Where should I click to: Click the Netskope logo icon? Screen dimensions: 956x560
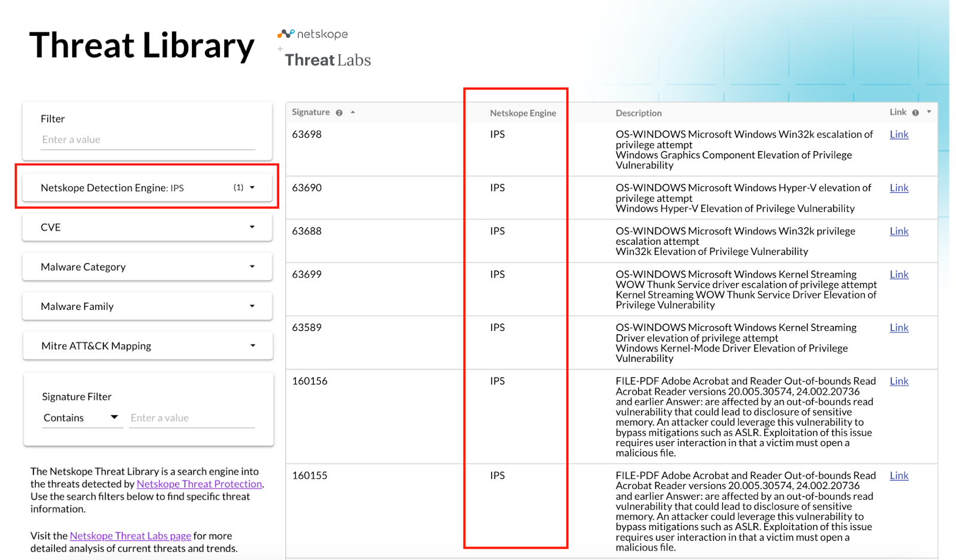tap(286, 34)
